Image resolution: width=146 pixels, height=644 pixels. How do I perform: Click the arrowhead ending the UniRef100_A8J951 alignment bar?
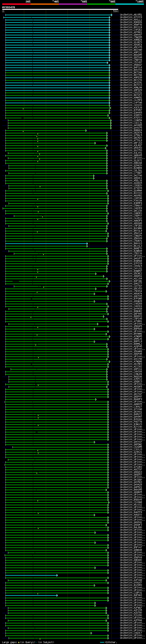(x=112, y=15)
